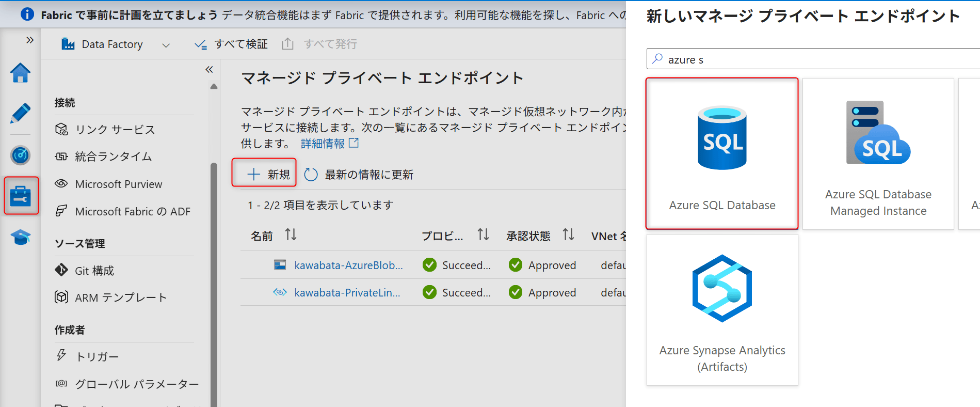
Task: Select the Azure SQL Database tile
Action: pos(722,153)
